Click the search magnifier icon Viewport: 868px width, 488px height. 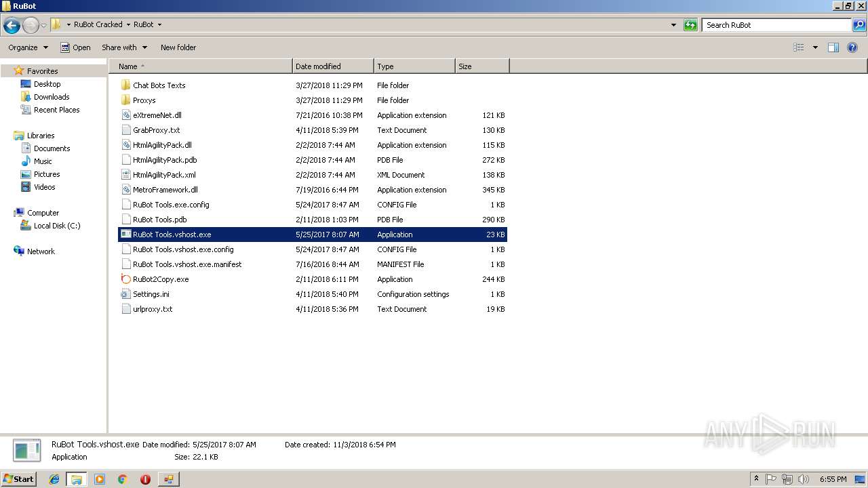coord(859,25)
